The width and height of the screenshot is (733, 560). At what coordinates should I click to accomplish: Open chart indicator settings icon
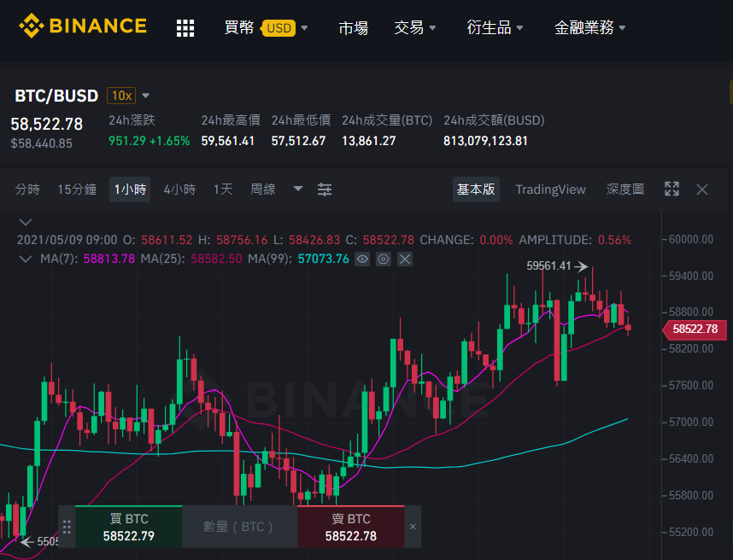[325, 190]
